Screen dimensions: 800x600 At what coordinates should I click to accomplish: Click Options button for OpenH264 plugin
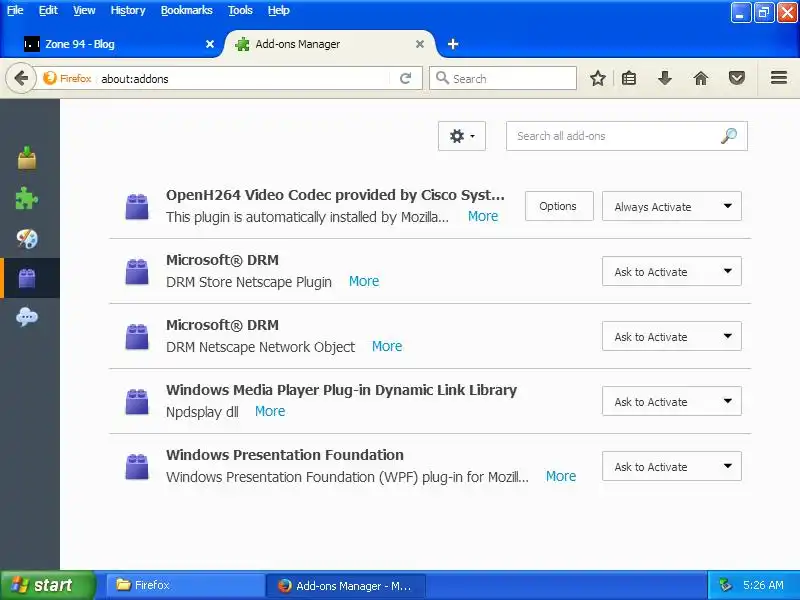pyautogui.click(x=559, y=206)
